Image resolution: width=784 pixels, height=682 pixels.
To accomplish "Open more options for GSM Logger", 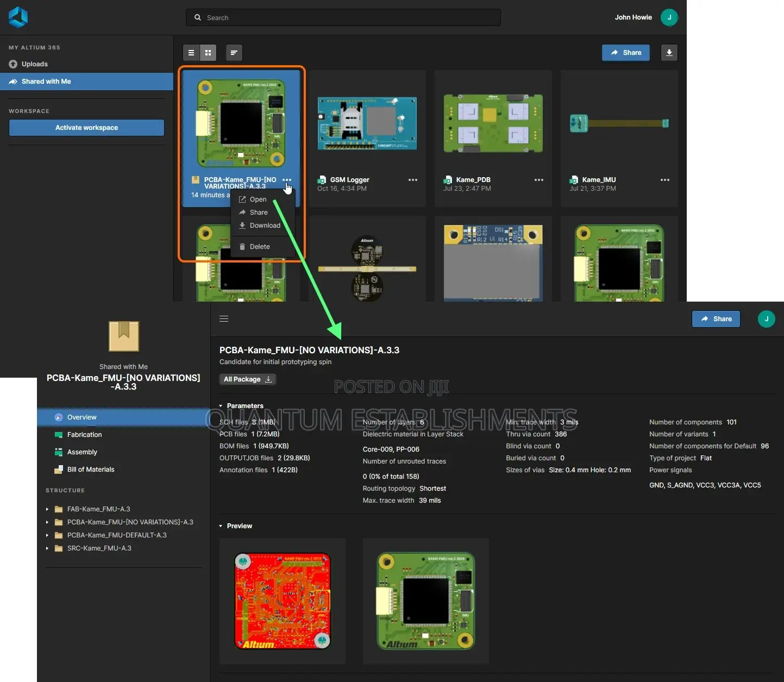I will coord(413,180).
